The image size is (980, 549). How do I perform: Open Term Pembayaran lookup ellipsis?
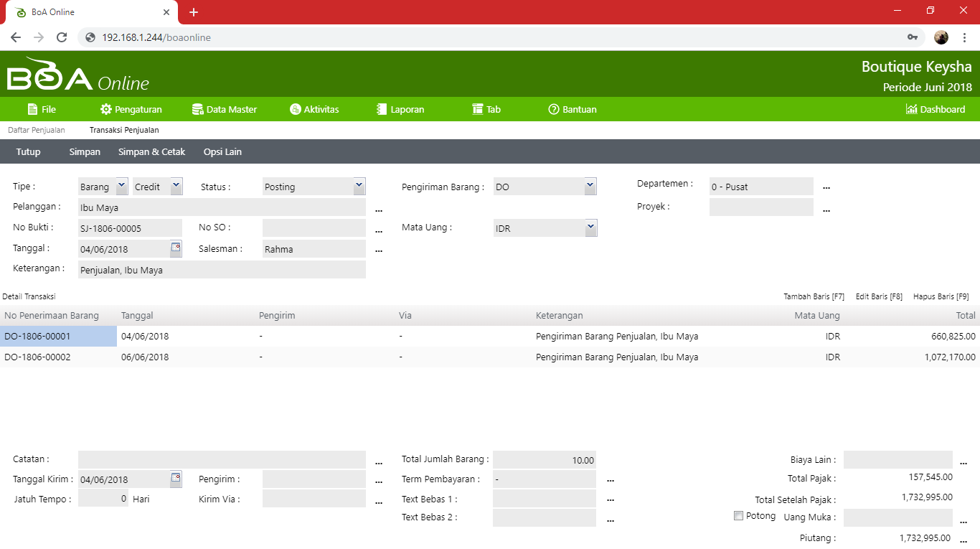coord(611,479)
